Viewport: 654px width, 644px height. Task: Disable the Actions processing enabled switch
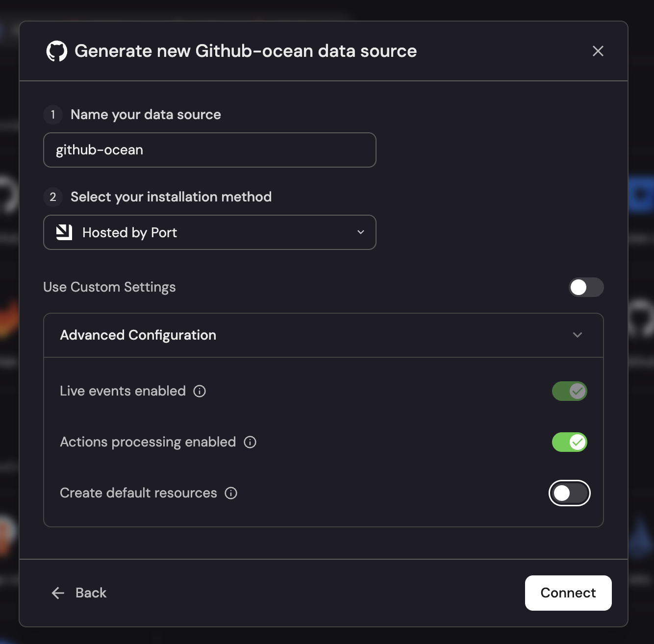(x=569, y=442)
